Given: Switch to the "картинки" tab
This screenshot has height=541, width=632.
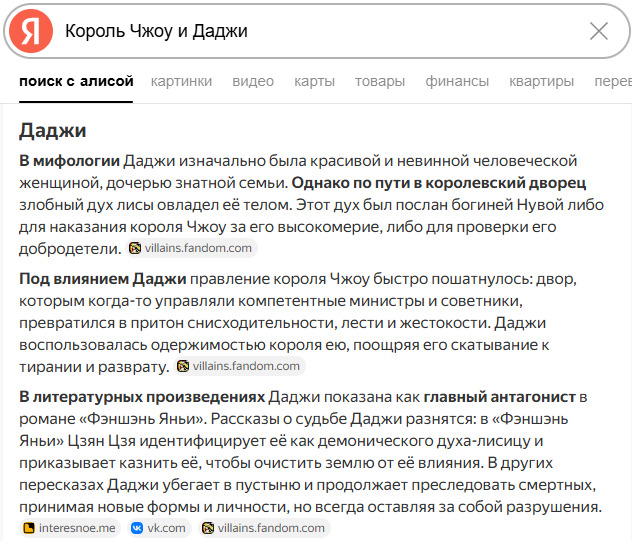Looking at the screenshot, I should point(182,81).
